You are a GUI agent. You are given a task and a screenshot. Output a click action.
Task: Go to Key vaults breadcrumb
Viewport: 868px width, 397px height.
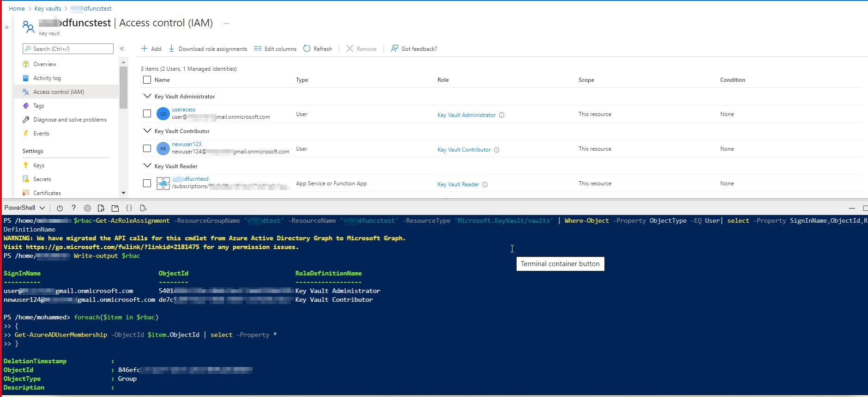pyautogui.click(x=48, y=8)
